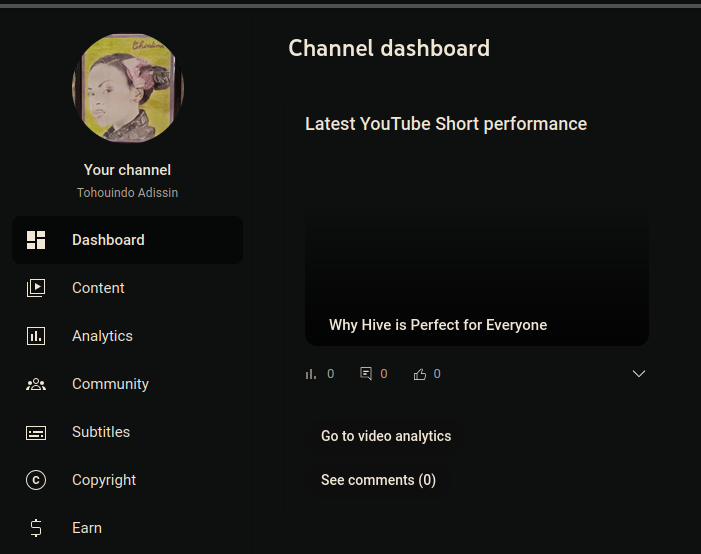701x554 pixels.
Task: Open the Earn section
Action: pyautogui.click(x=127, y=528)
